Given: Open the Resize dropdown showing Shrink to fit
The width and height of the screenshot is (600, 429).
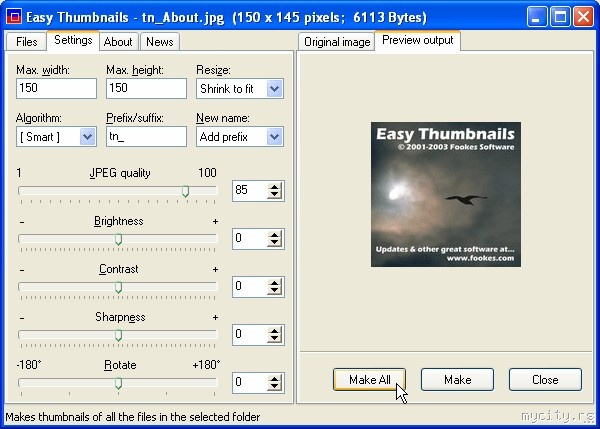Looking at the screenshot, I should [x=240, y=89].
